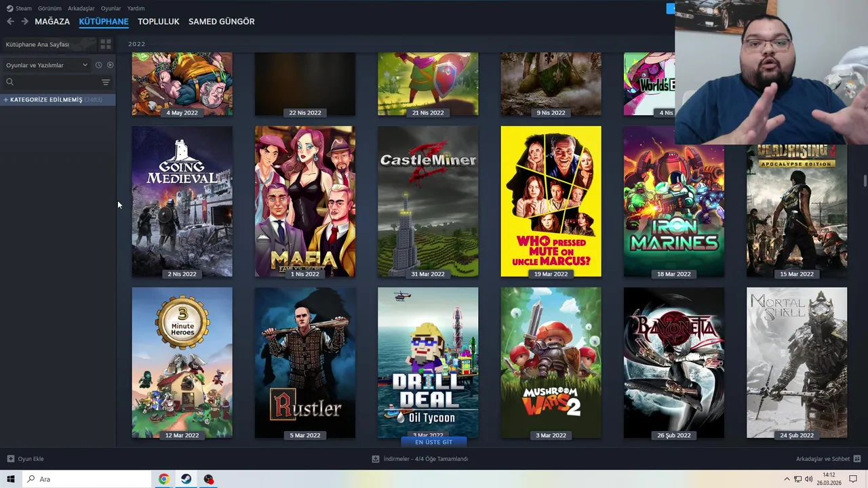Open advanced filter options icon

(106, 82)
